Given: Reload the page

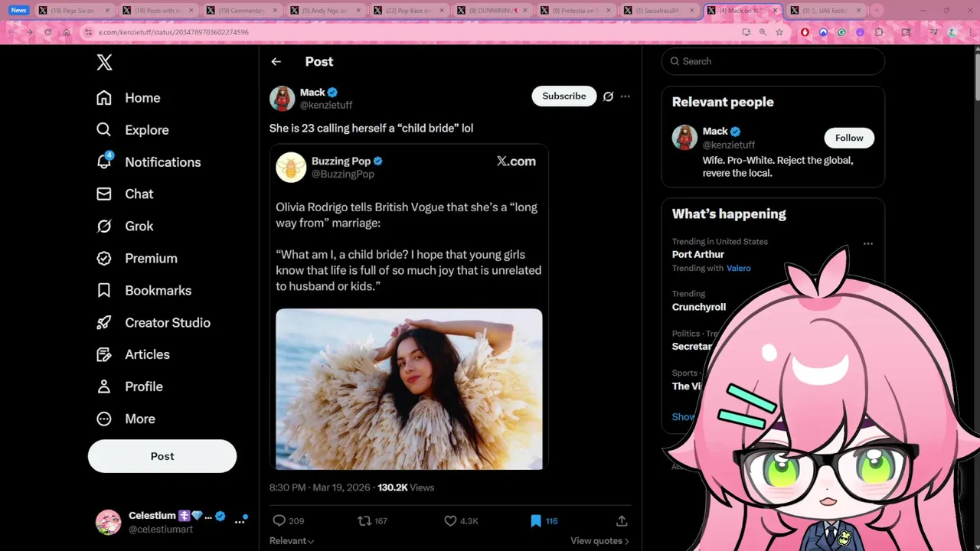Looking at the screenshot, I should coord(47,32).
